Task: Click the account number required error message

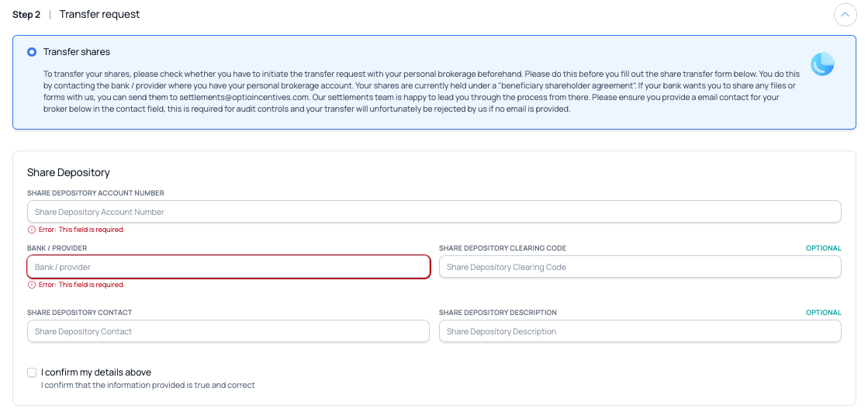Action: (81, 230)
